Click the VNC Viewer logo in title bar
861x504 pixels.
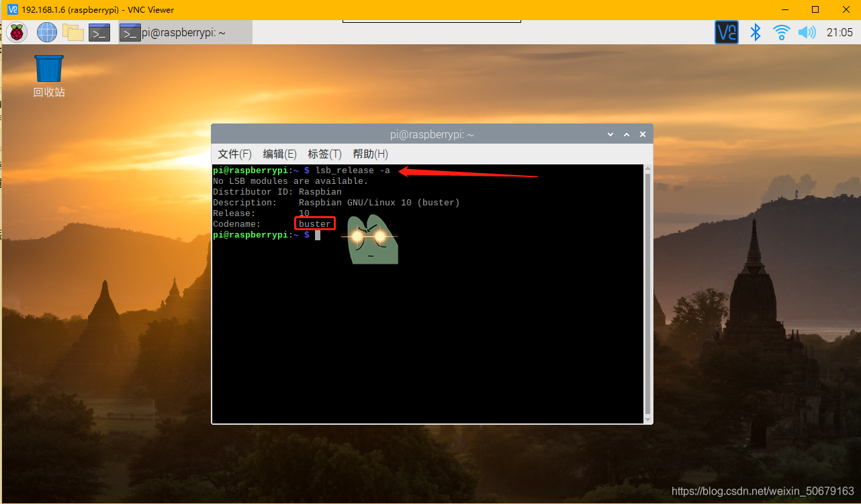pos(11,9)
